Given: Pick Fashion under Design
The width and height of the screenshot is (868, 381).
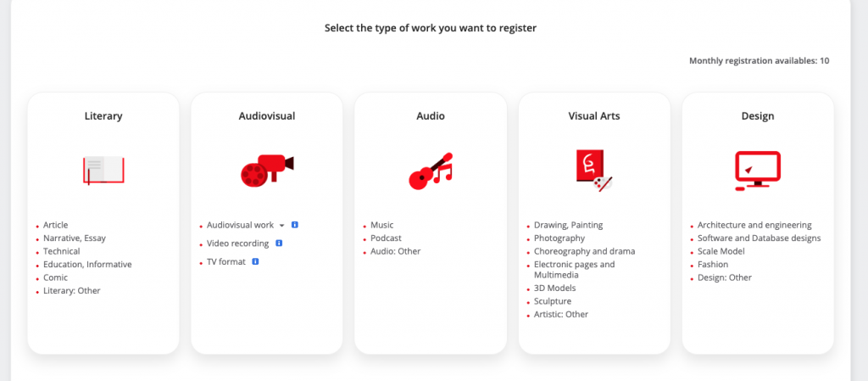Looking at the screenshot, I should [x=713, y=265].
